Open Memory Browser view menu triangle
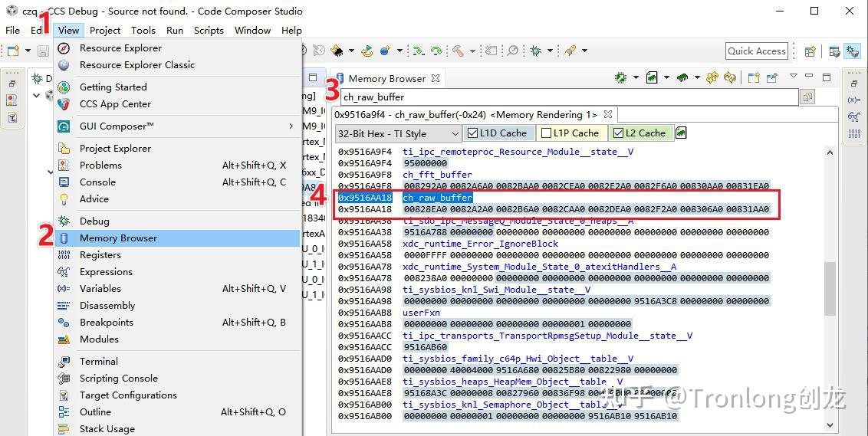This screenshot has height=436, width=868. (793, 77)
